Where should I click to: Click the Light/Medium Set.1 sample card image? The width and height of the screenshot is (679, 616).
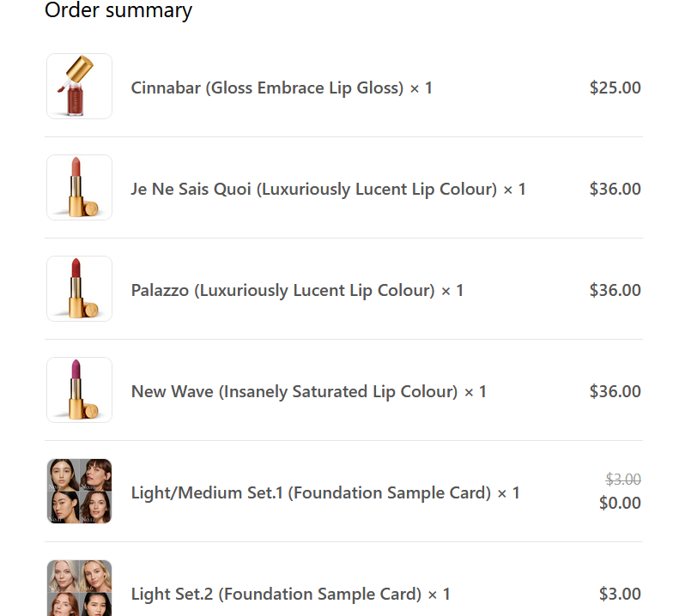click(79, 492)
